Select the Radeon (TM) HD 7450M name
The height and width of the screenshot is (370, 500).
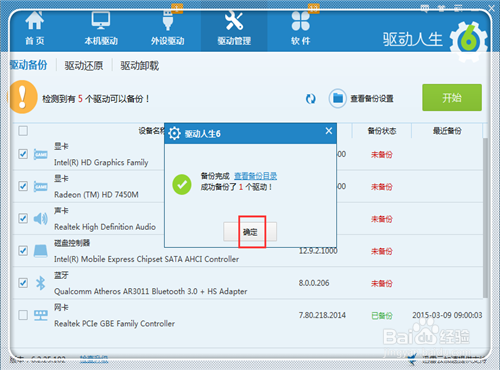[96, 195]
